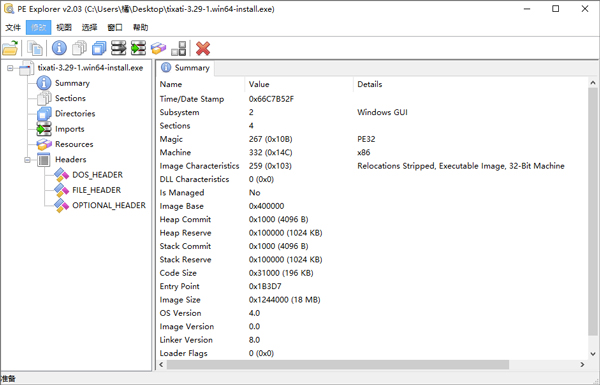Click the copy documents toolbar icon

click(x=35, y=48)
